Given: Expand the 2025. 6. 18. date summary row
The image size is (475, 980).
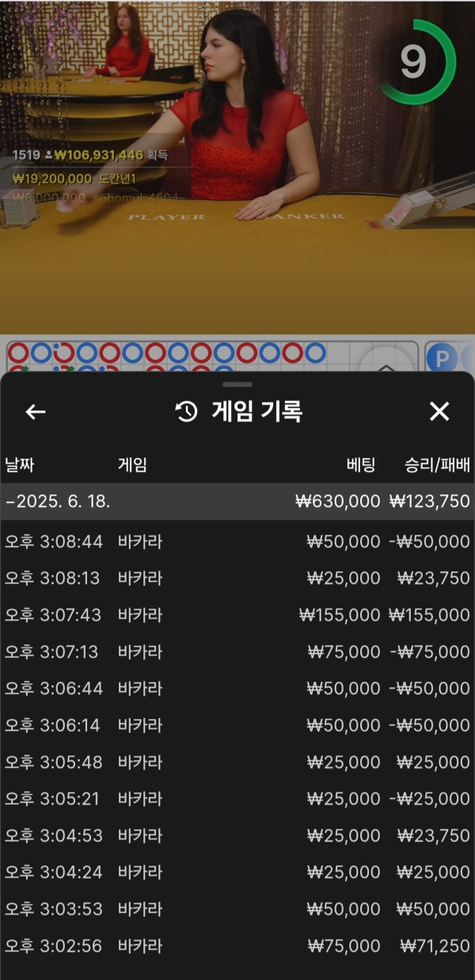Looking at the screenshot, I should 237,501.
